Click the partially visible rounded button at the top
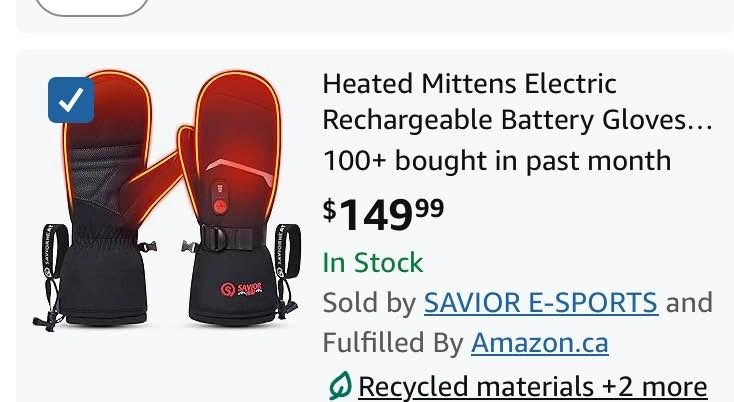The image size is (734, 402). pyautogui.click(x=91, y=7)
